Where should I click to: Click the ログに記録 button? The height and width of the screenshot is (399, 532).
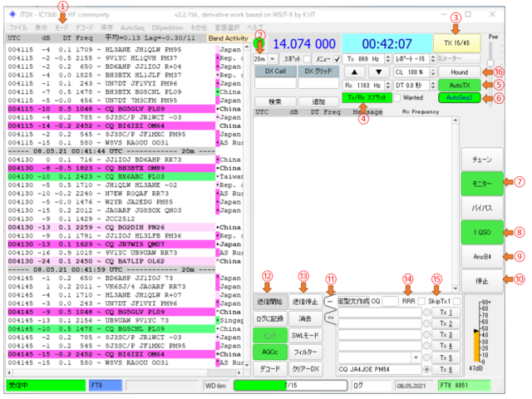269,318
